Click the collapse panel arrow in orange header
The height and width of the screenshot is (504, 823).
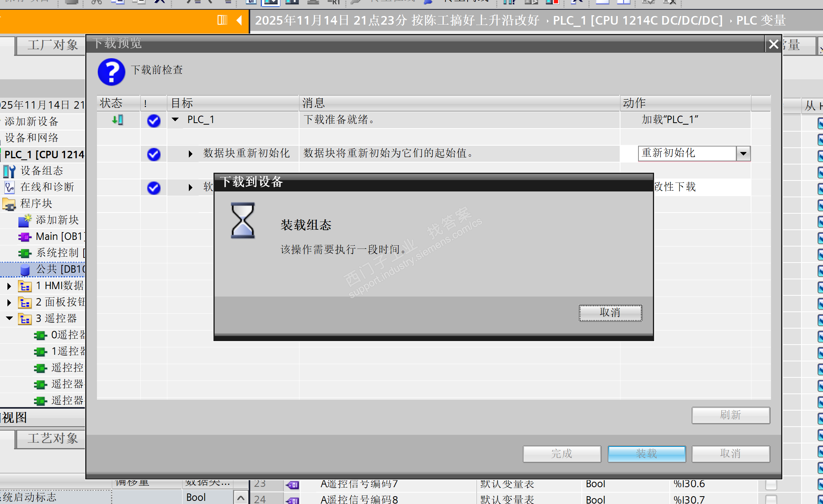[x=239, y=20]
